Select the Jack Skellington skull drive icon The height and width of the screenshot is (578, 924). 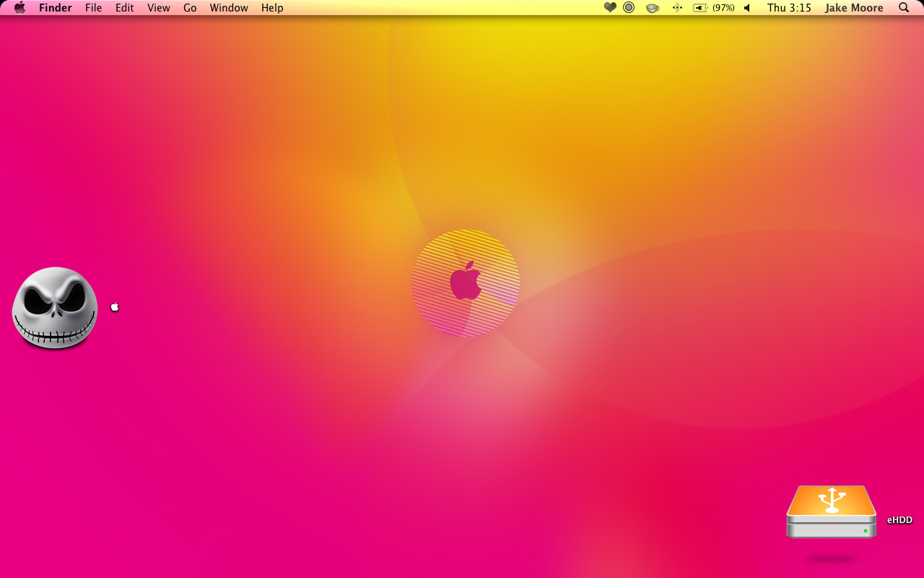click(x=55, y=308)
